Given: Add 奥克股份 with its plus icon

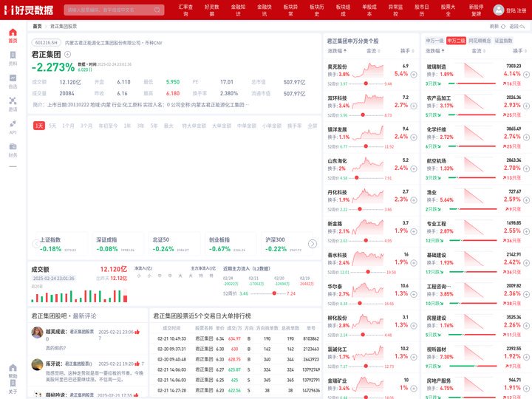Looking at the screenshot, I should coord(414,75).
